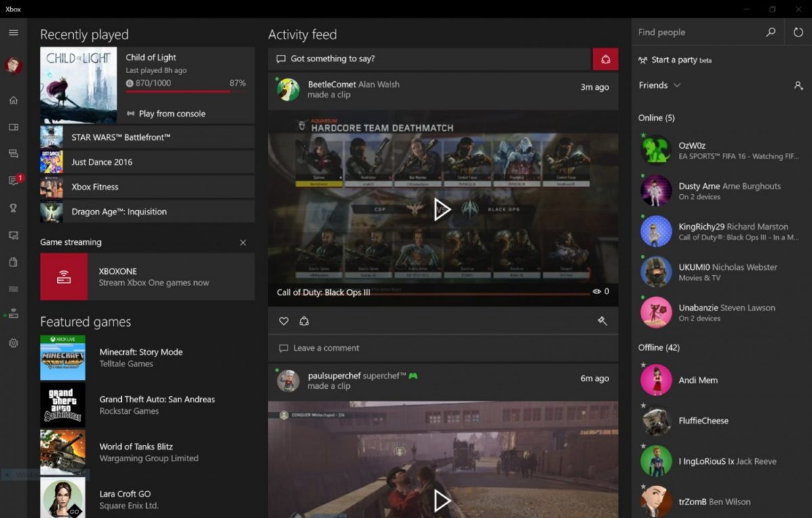This screenshot has width=812, height=518.
Task: Open Achievements via the trophy icon
Action: point(14,208)
